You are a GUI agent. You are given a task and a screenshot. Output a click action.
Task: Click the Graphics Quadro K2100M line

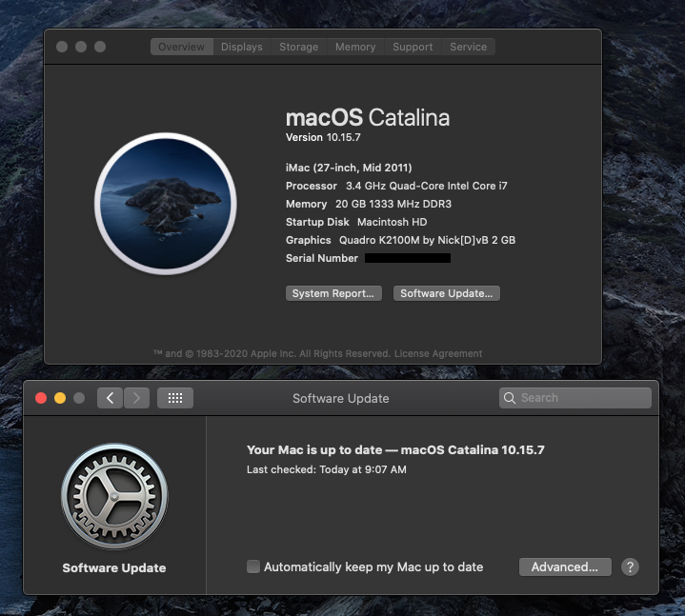(x=400, y=240)
